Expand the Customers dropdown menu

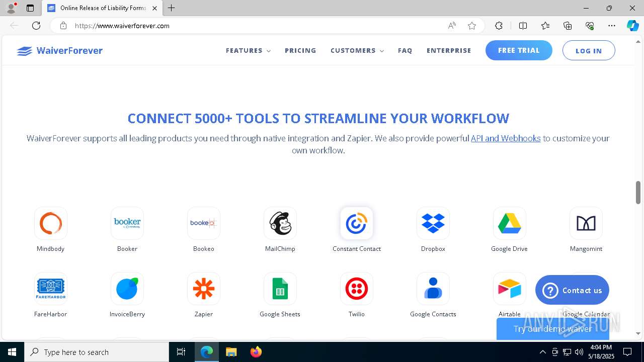tap(357, 51)
